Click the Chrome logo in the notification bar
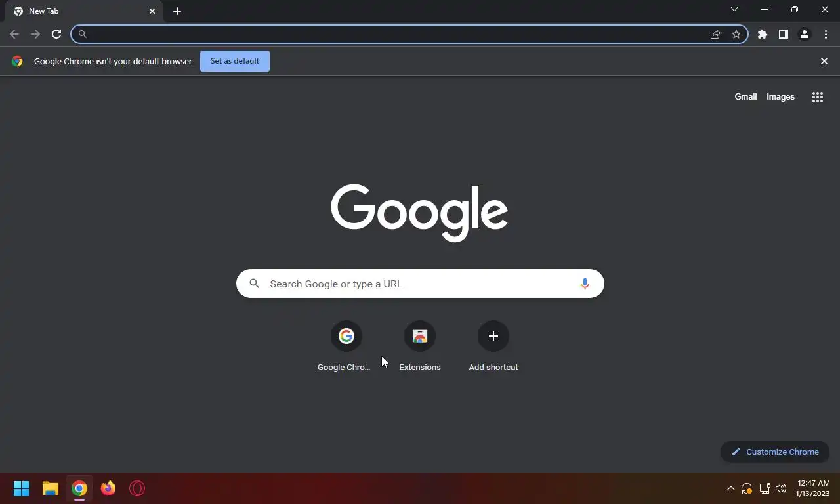The width and height of the screenshot is (840, 504). [17, 61]
